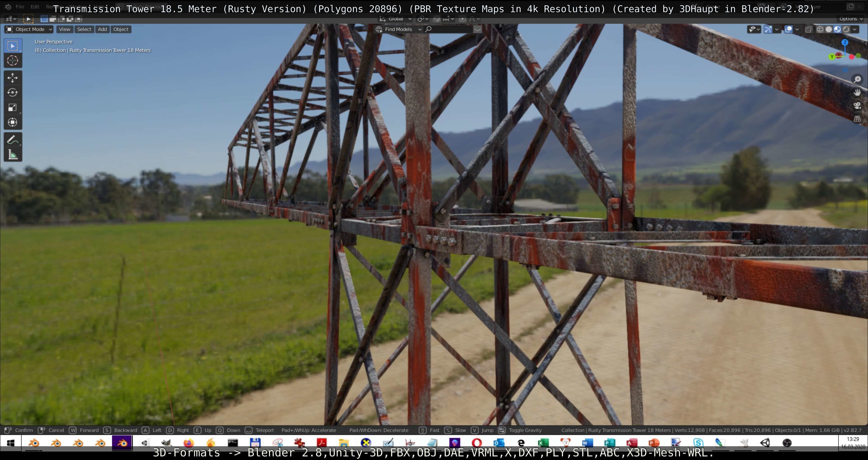Open the gizmo settings dropdown arrow

tap(777, 29)
